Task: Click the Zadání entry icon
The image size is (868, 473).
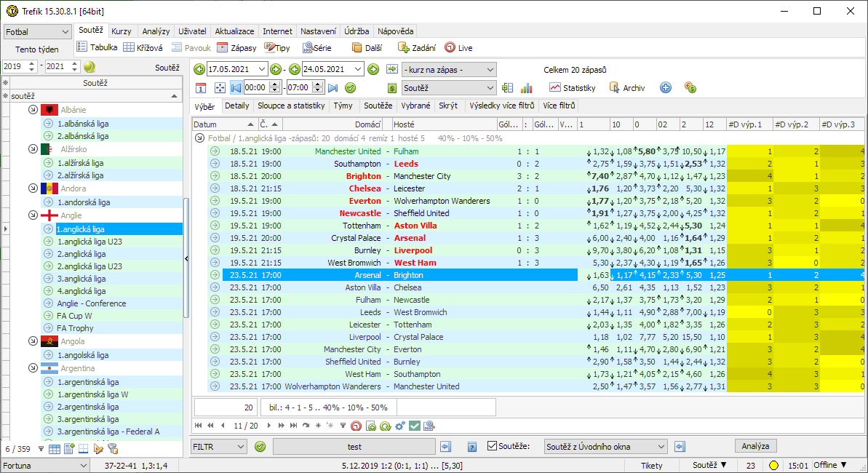Action: (x=403, y=47)
